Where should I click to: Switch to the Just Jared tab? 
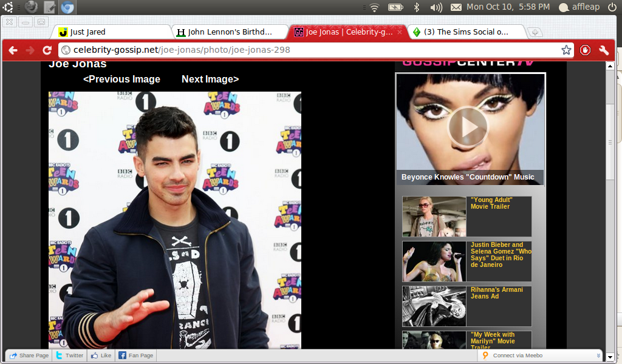[111, 32]
